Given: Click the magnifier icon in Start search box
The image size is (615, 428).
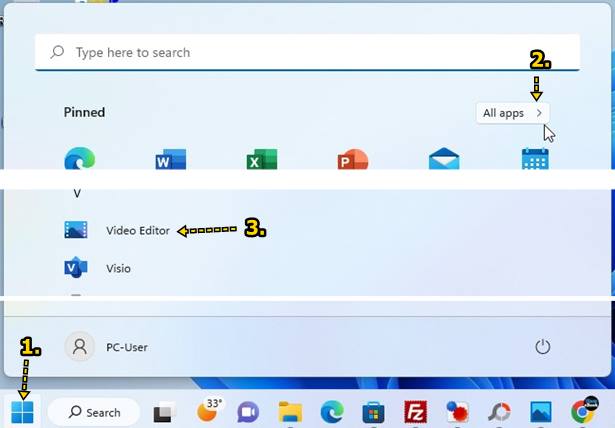Looking at the screenshot, I should [57, 52].
